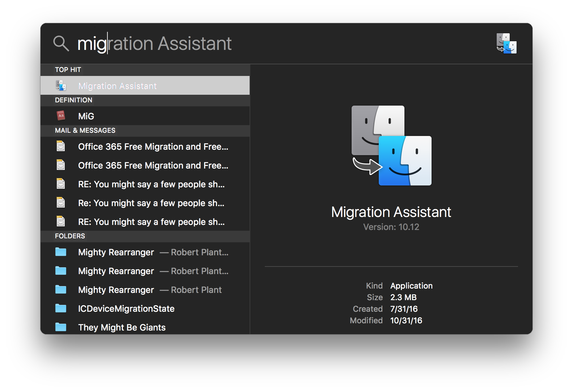Click the They Might Be Giants folder icon
Image resolution: width=573 pixels, height=392 pixels.
point(61,327)
